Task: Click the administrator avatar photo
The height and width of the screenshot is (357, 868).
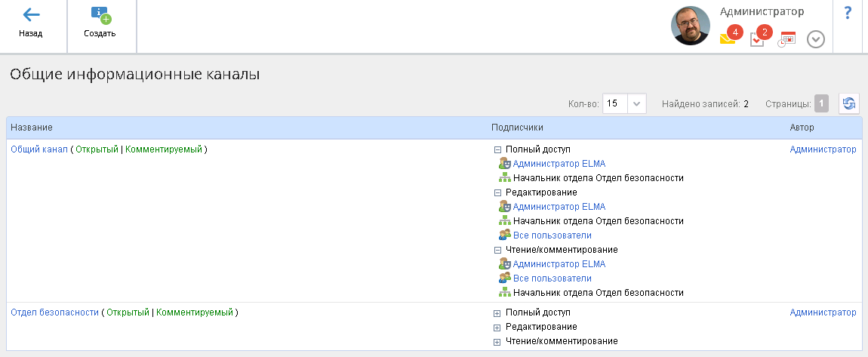Action: [x=690, y=26]
